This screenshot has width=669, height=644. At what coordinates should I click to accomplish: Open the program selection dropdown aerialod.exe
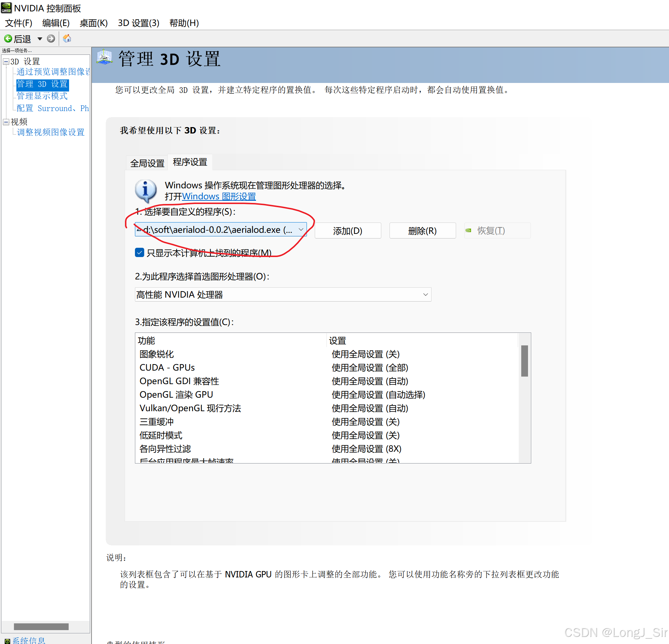tap(221, 230)
